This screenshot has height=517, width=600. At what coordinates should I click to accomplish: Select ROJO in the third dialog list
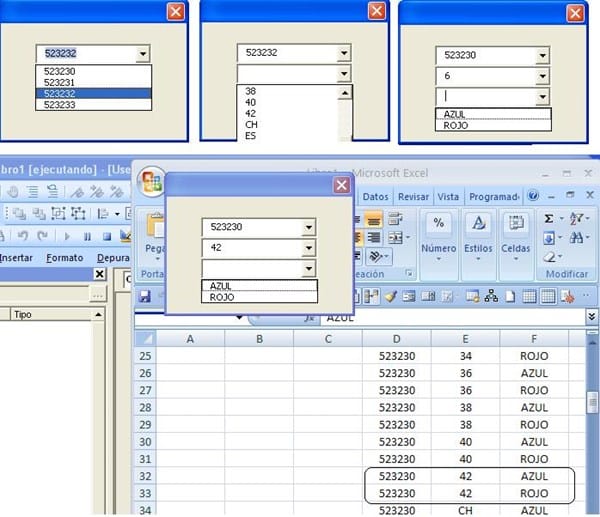click(493, 126)
